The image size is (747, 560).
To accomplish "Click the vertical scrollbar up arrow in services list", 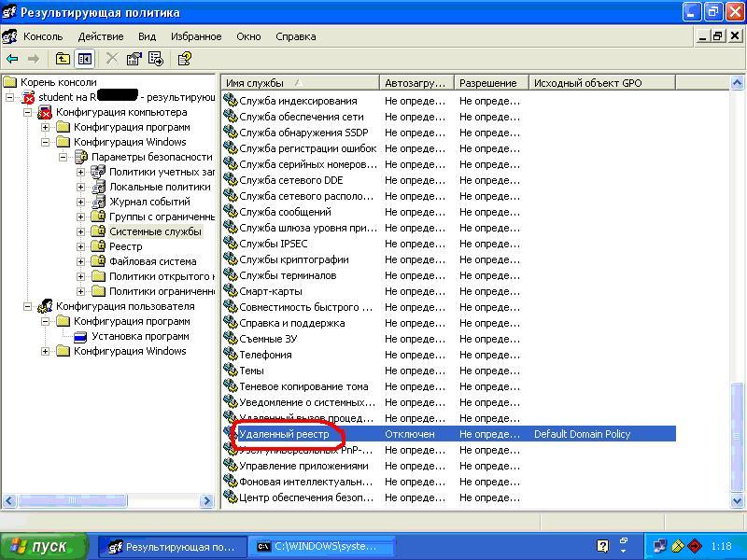I will 737,83.
